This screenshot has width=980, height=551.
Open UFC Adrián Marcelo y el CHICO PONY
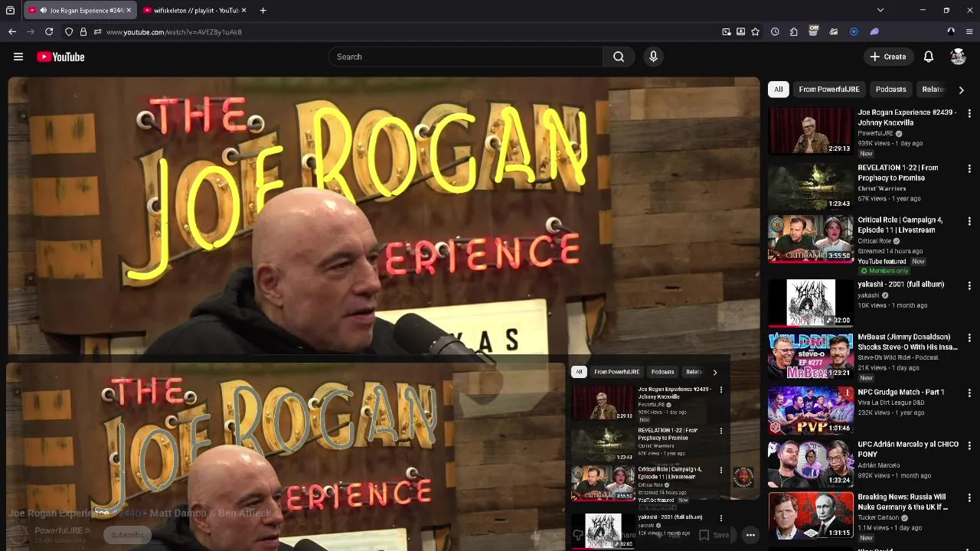908,449
